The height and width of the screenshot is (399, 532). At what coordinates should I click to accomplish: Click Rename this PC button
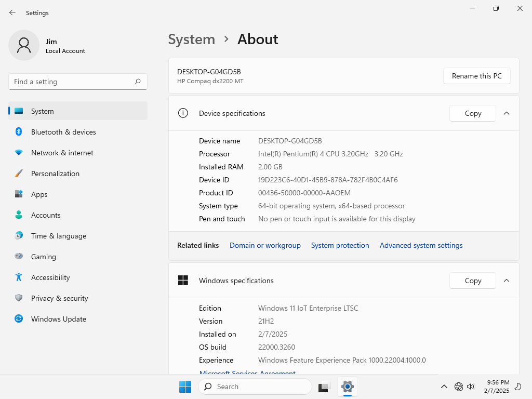point(477,76)
